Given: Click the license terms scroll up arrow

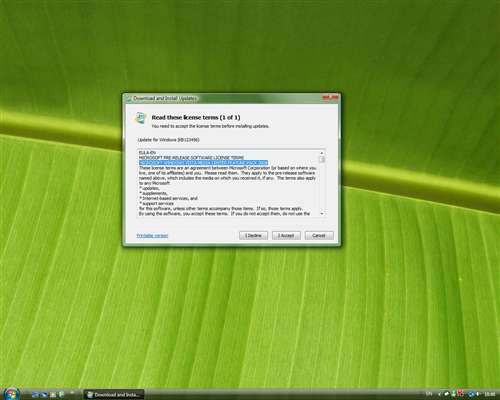Looking at the screenshot, I should point(322,153).
